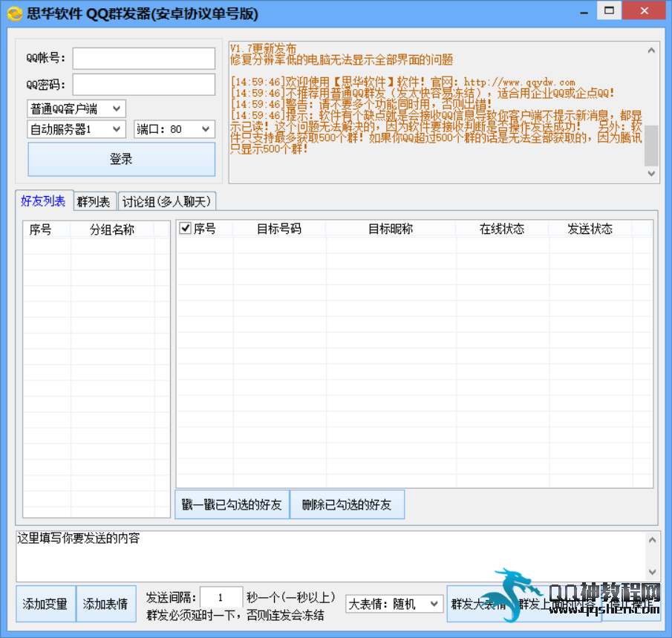
Task: Click the 群发大表情 button
Action: (x=480, y=604)
